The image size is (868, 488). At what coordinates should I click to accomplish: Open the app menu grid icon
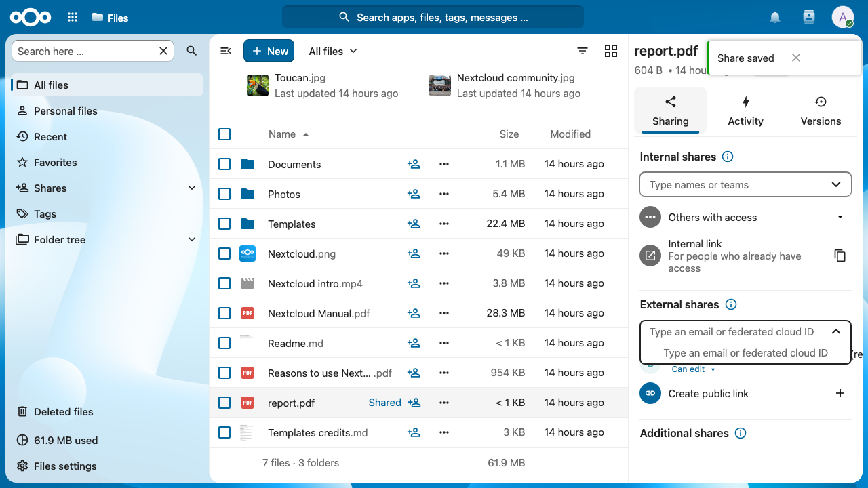click(73, 18)
